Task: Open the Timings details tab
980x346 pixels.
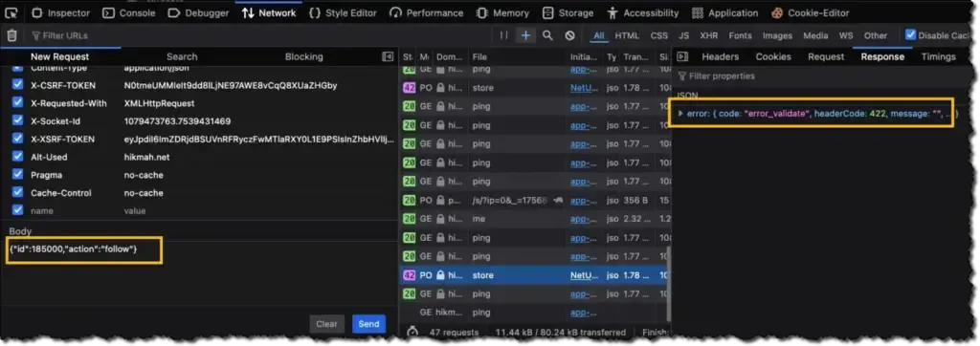Action: pos(938,56)
